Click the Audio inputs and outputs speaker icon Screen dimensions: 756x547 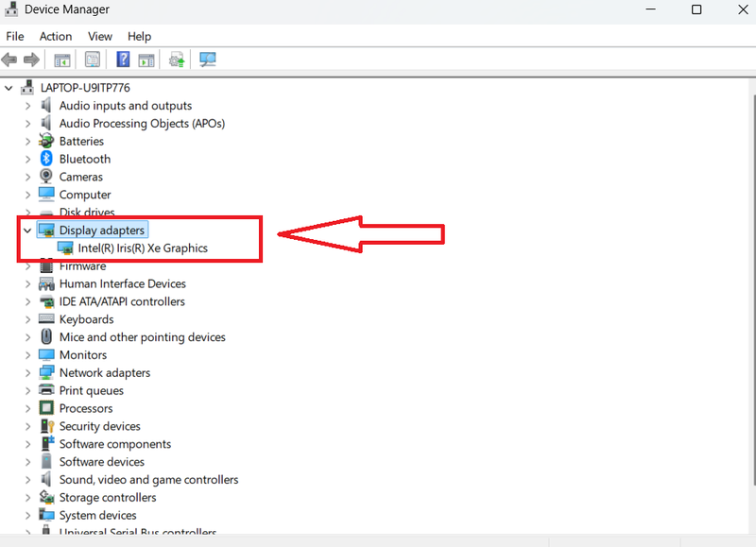pyautogui.click(x=45, y=105)
